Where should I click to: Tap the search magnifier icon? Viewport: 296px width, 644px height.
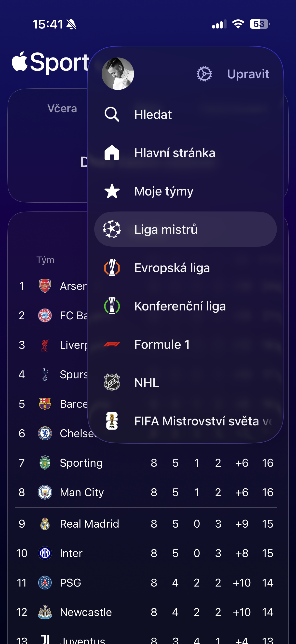pos(112,114)
